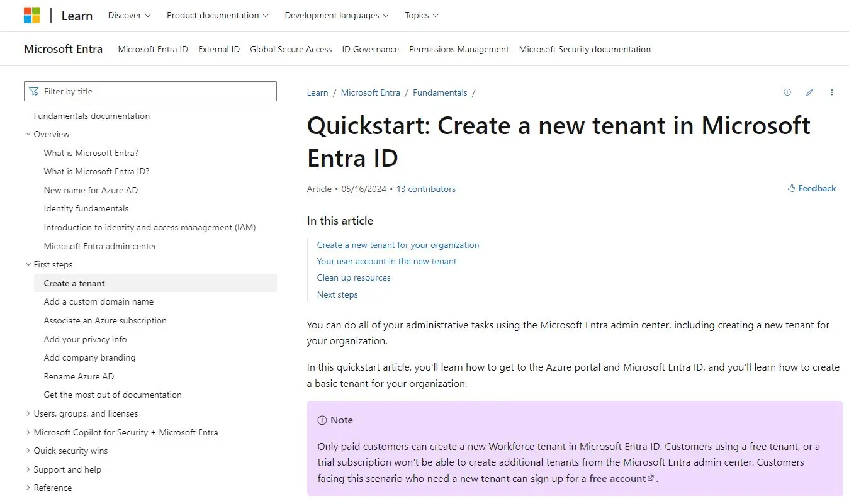The height and width of the screenshot is (504, 849).
Task: Open Microsoft Entra admin center page
Action: [x=100, y=246]
